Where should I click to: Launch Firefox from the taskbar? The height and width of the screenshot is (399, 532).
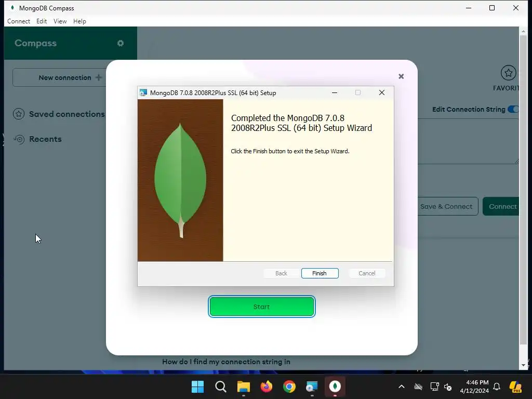pos(267,387)
